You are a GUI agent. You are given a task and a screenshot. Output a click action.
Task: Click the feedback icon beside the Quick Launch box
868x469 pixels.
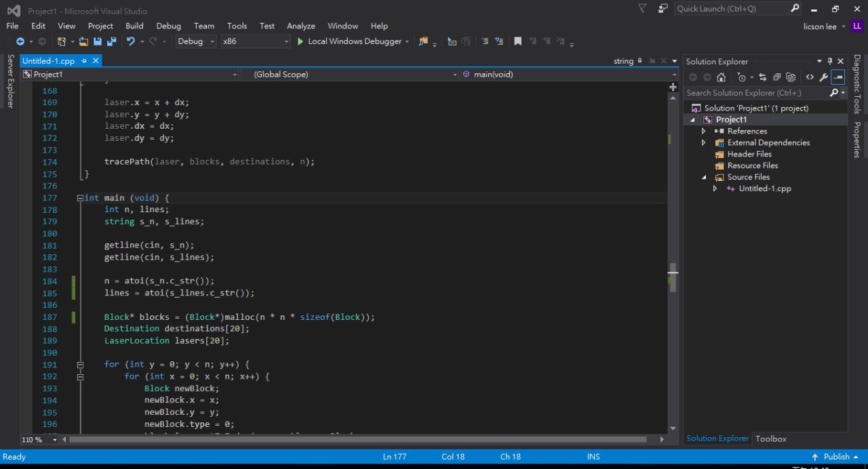663,9
